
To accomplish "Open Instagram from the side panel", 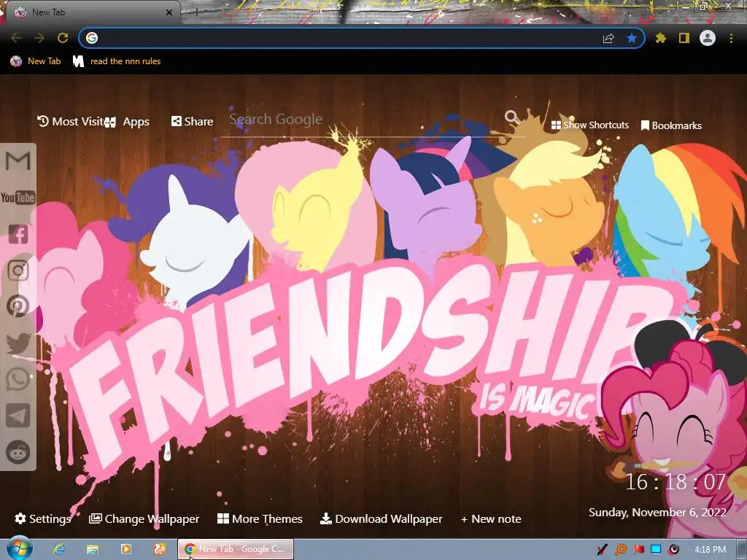I will (x=18, y=270).
